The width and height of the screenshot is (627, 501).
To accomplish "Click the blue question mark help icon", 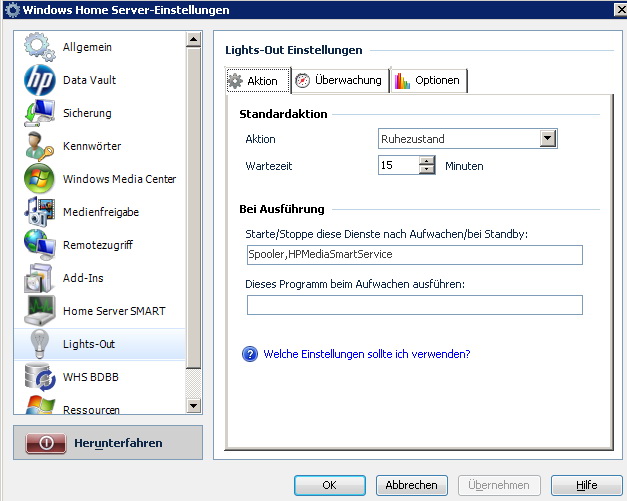I will tap(250, 354).
